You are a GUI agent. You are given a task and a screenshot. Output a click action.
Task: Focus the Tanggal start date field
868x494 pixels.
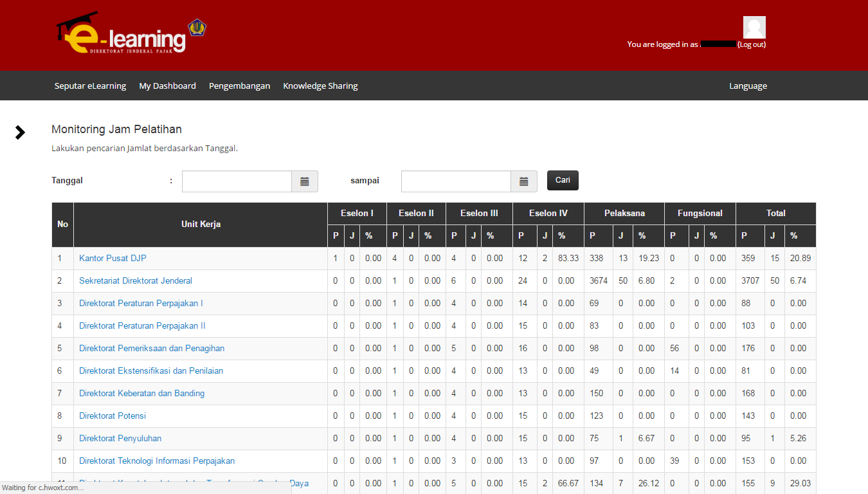point(237,181)
